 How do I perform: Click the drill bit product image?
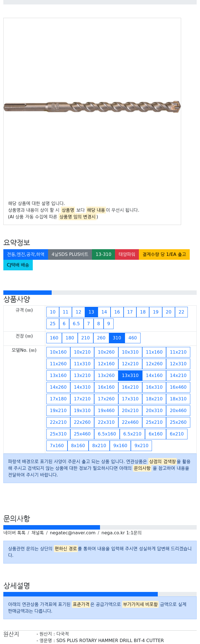pos(92,107)
